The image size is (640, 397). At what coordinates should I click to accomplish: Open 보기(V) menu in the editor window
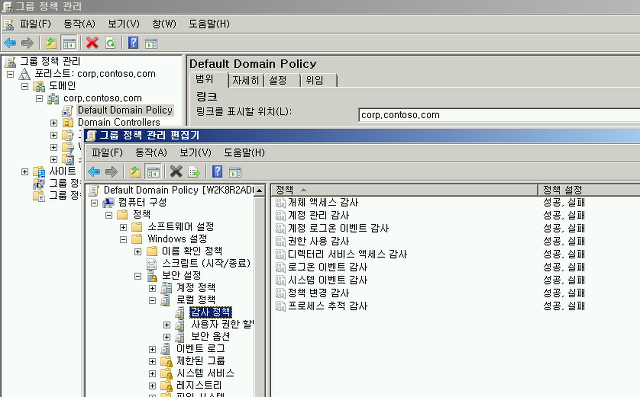tap(195, 153)
